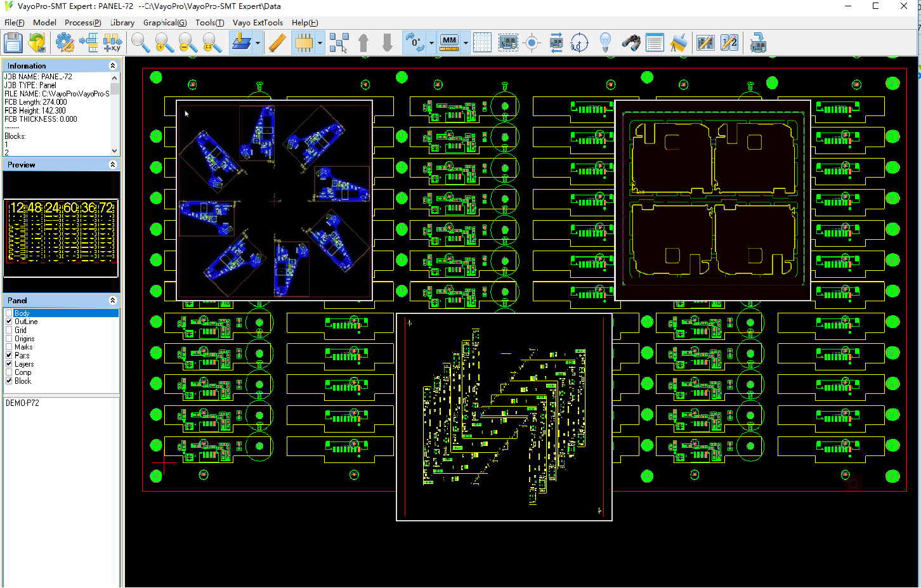Open the Vayo ExtTools menu

(258, 22)
